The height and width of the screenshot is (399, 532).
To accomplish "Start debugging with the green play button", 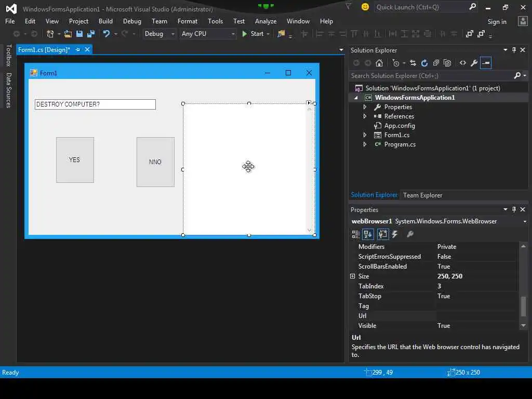I will pyautogui.click(x=244, y=34).
